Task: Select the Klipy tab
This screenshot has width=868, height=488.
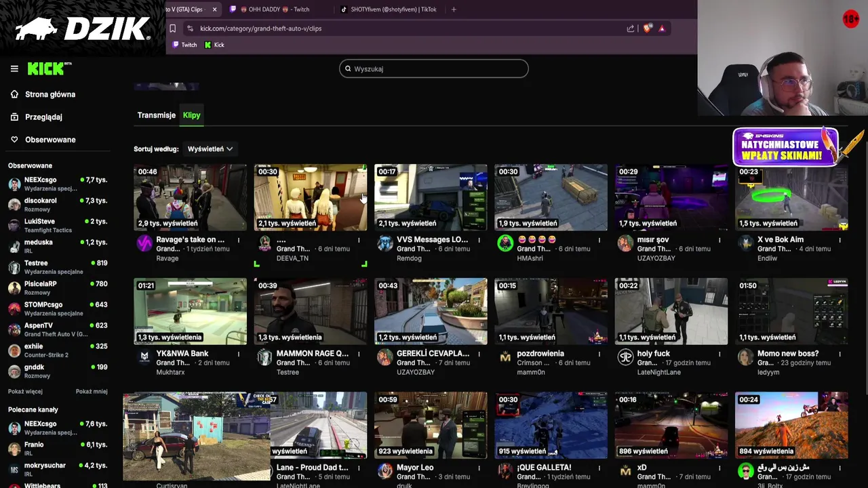Action: (x=191, y=115)
